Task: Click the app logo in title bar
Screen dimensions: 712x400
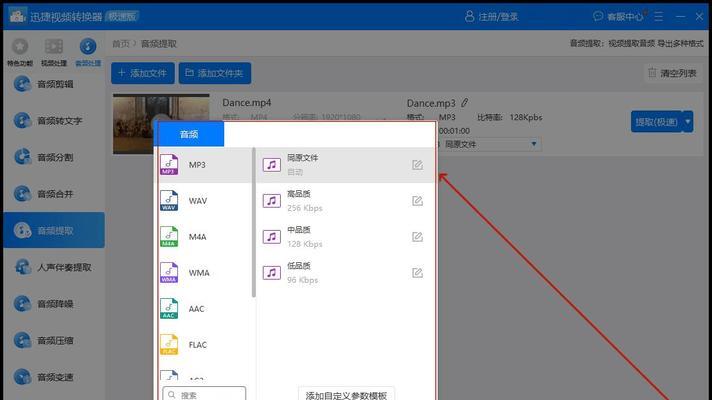Action: (17, 16)
